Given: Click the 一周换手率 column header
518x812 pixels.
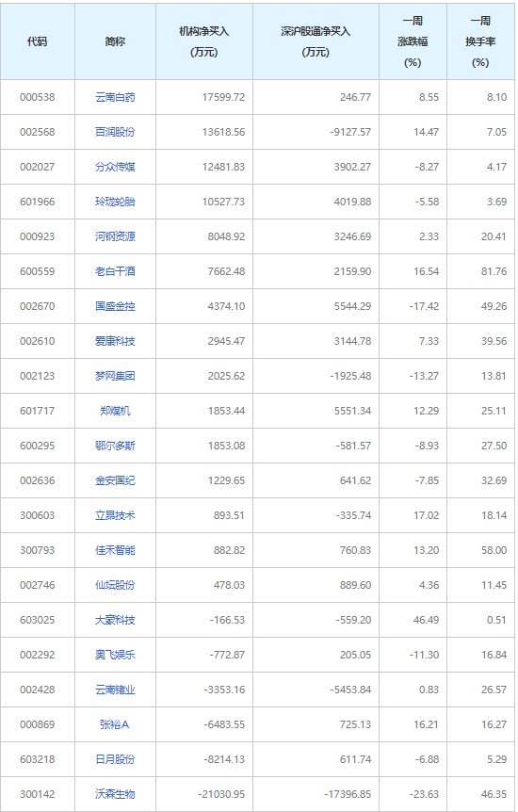Looking at the screenshot, I should 480,42.
